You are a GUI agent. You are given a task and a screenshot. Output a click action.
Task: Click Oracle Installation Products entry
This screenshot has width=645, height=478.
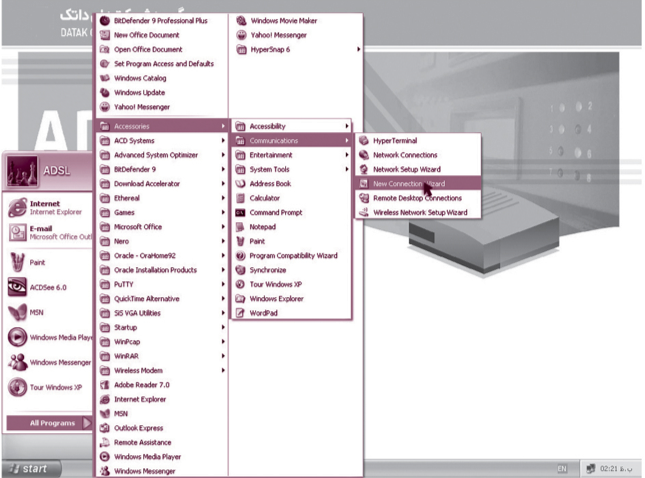click(x=162, y=270)
